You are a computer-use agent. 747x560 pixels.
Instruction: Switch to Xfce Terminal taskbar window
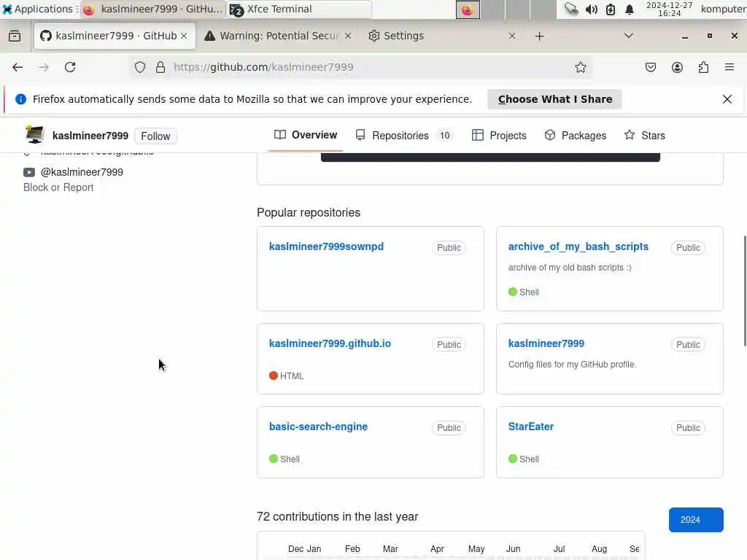(299, 9)
